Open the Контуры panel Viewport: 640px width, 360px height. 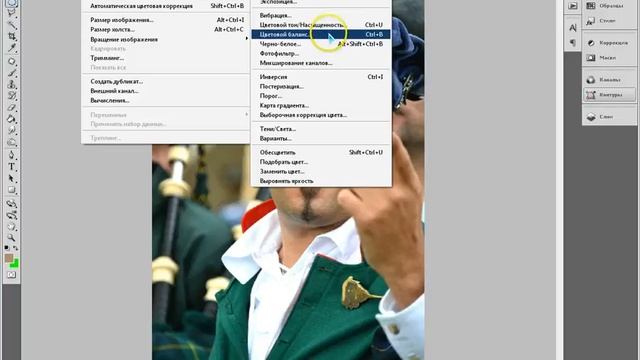click(x=609, y=95)
